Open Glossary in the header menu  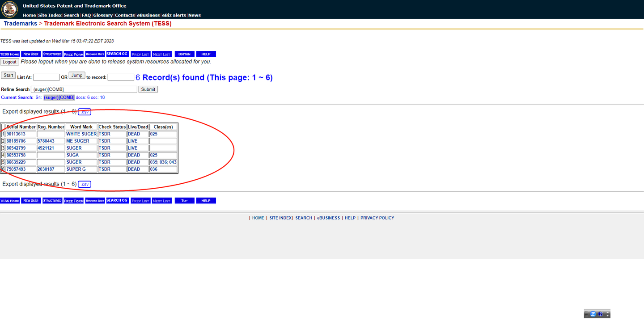click(x=103, y=15)
